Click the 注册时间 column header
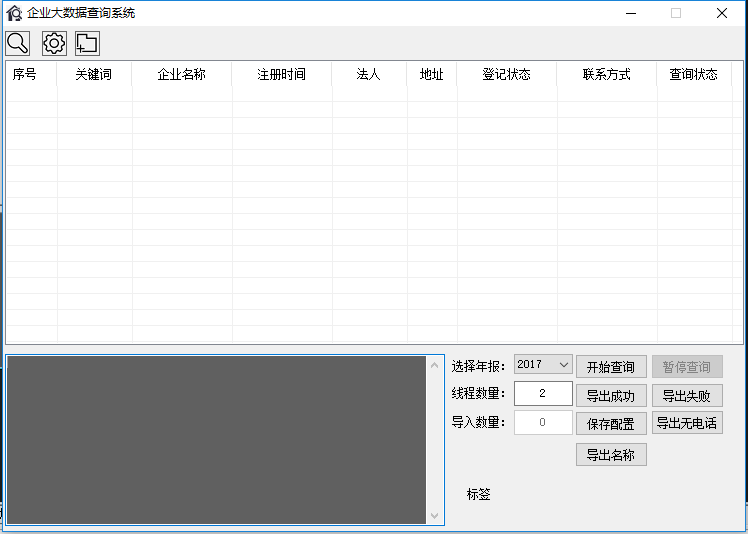748x534 pixels. coord(281,74)
